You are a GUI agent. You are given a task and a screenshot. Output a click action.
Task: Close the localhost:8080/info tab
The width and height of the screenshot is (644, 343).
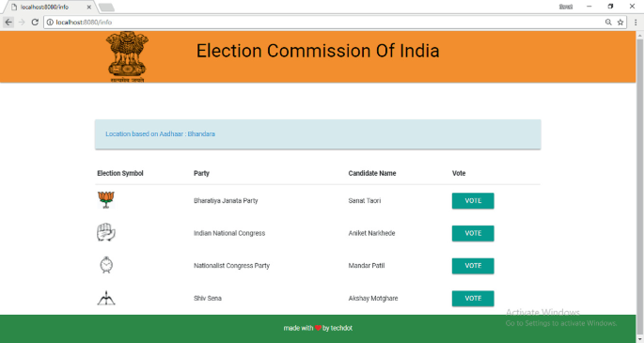[89, 7]
